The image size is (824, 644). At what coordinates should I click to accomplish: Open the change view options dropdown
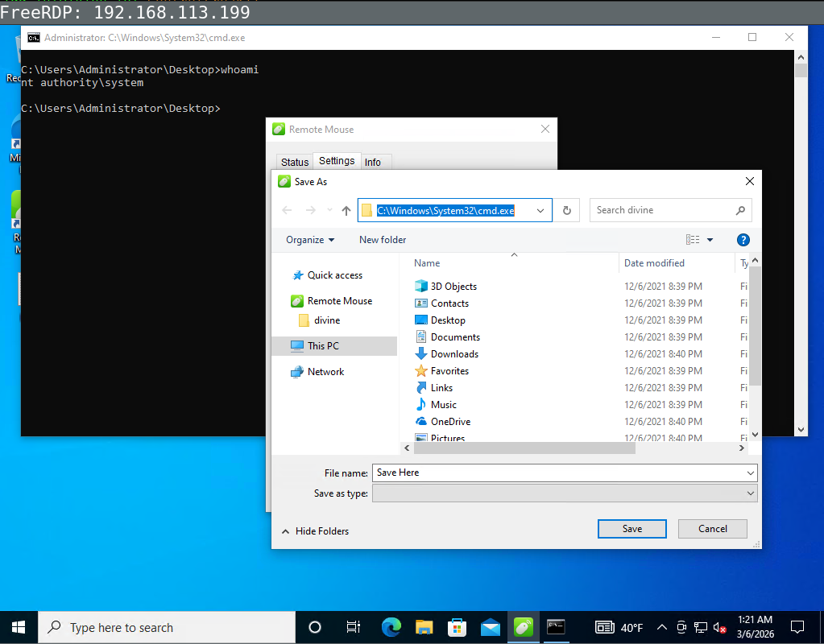click(710, 240)
